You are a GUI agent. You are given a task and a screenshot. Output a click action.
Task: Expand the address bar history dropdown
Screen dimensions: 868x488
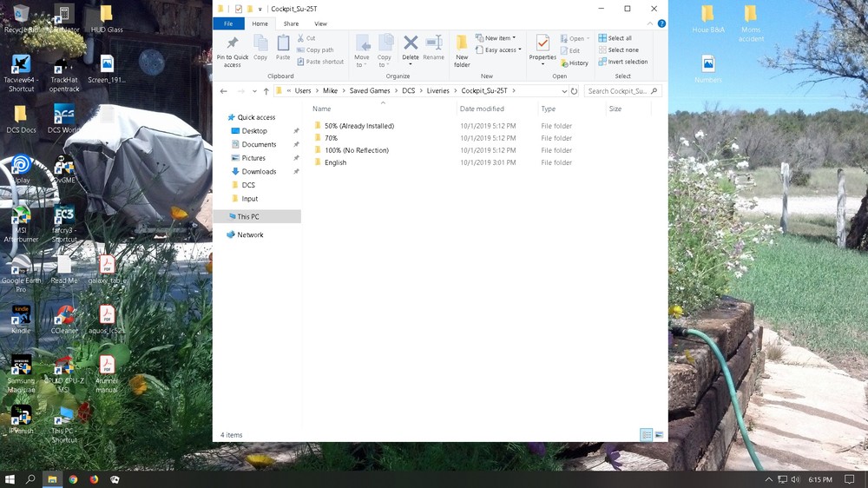click(564, 91)
